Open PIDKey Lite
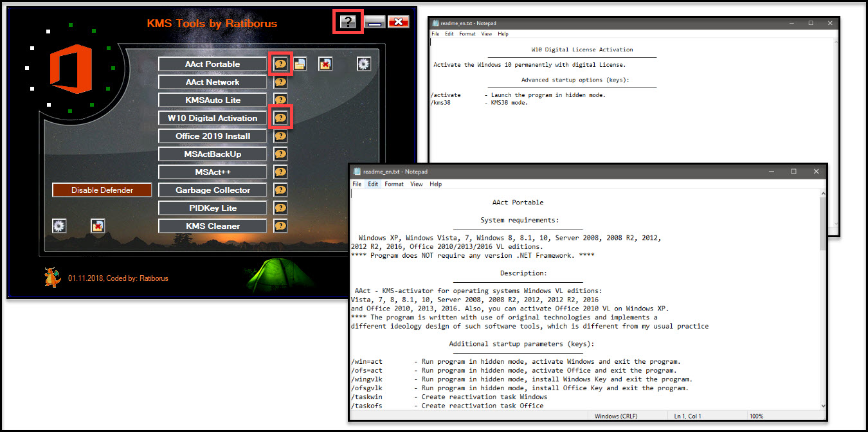868x432 pixels. tap(212, 208)
